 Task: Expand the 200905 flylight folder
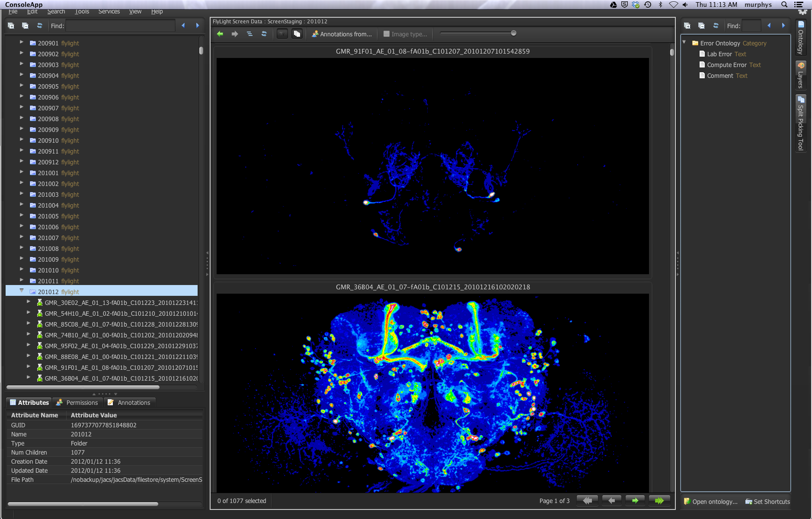[x=22, y=86]
